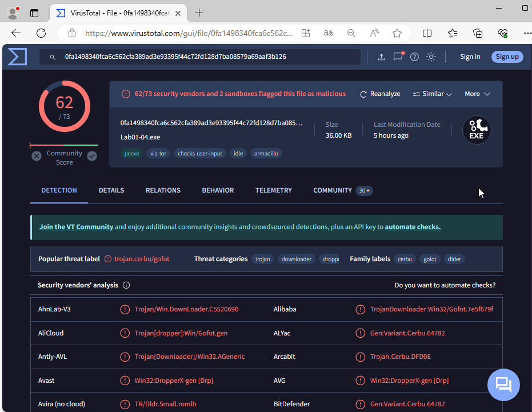The height and width of the screenshot is (412, 532).
Task: Click the upload file icon
Action: 381,57
